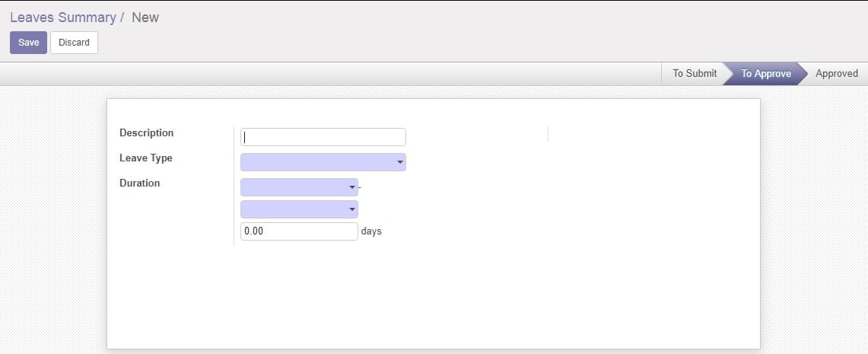
Task: Open the Leave Type dropdown
Action: tap(323, 162)
